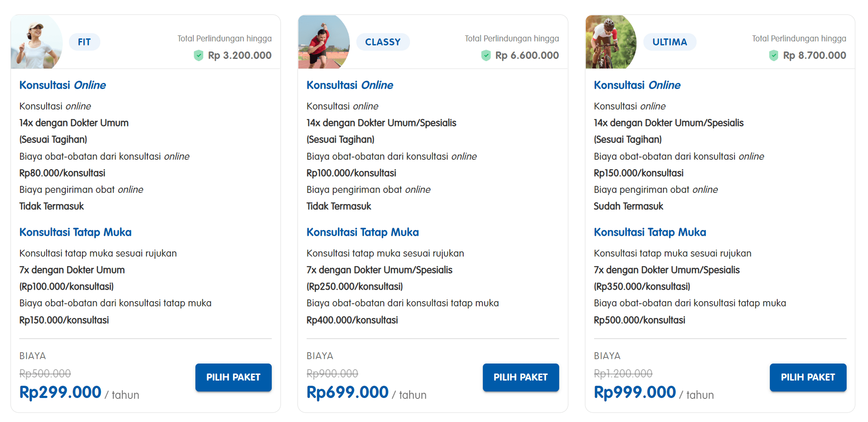Select the CLASSY plan badge
Viewport: 868px width, 422px height.
click(x=383, y=42)
